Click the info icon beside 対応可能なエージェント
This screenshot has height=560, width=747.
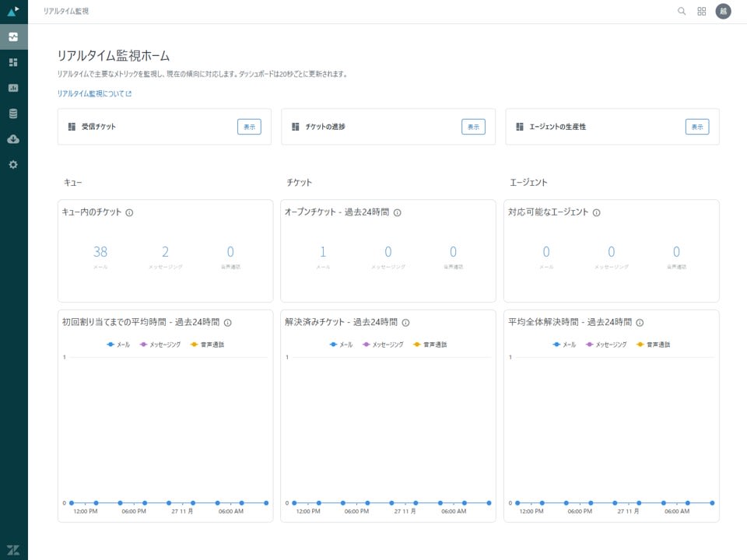coord(596,212)
